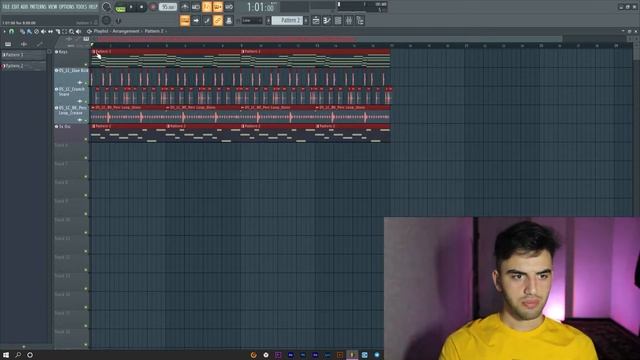Screen dimensions: 640x360
Task: Open the Mixer view icon
Action: (x=349, y=20)
